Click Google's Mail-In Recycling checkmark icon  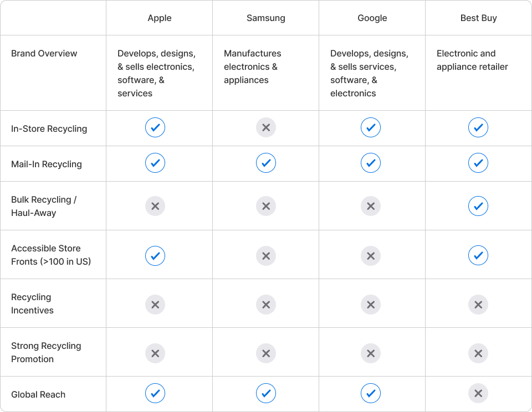tap(371, 163)
